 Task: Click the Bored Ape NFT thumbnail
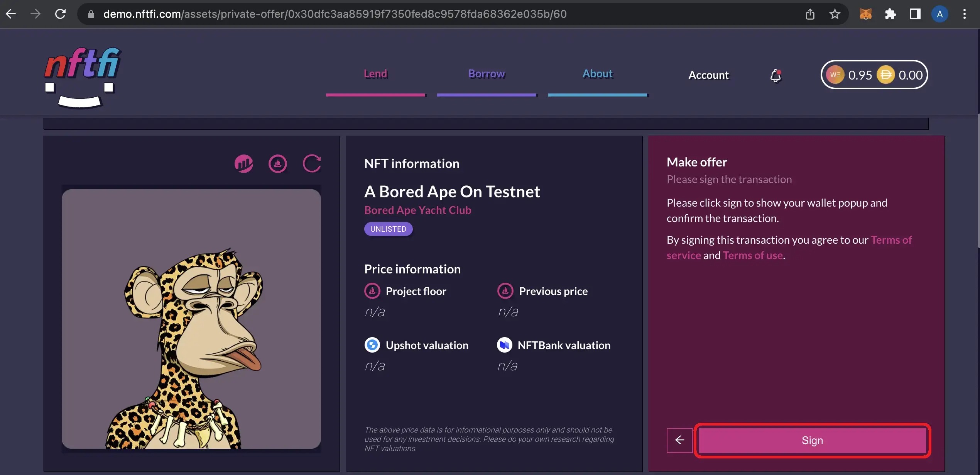[191, 319]
